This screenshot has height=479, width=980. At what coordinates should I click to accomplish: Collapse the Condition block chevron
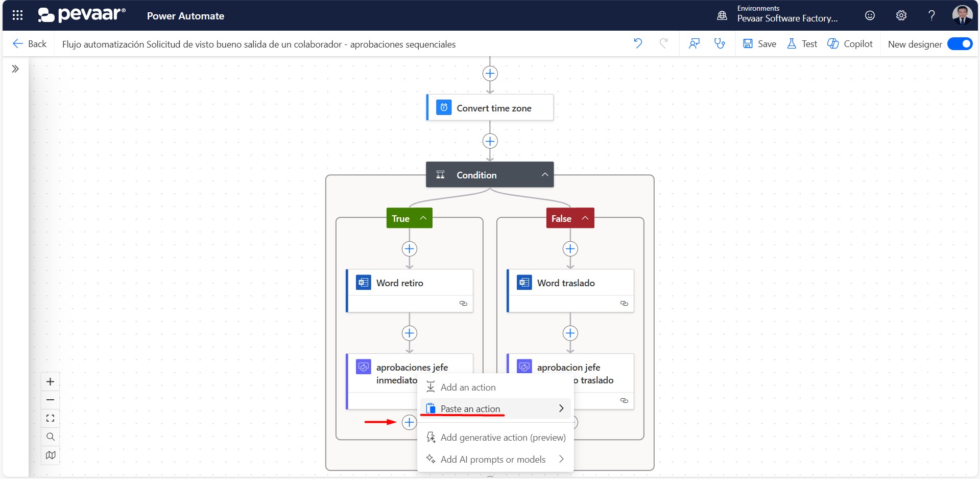(x=545, y=175)
